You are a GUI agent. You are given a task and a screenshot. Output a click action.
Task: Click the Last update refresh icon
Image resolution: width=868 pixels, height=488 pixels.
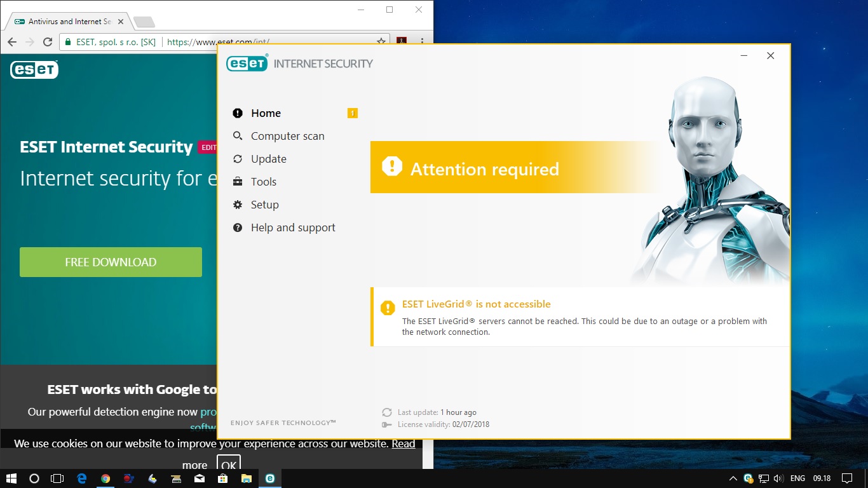(x=386, y=412)
